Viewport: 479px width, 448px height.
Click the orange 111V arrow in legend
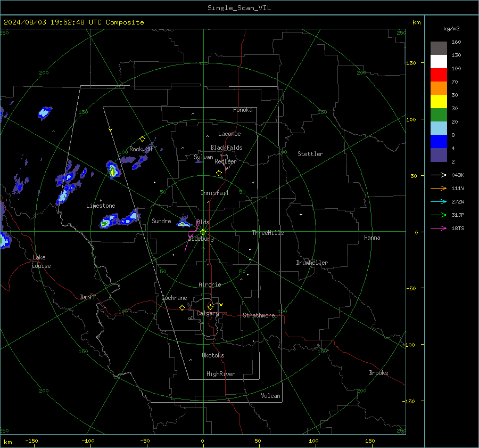[439, 189]
